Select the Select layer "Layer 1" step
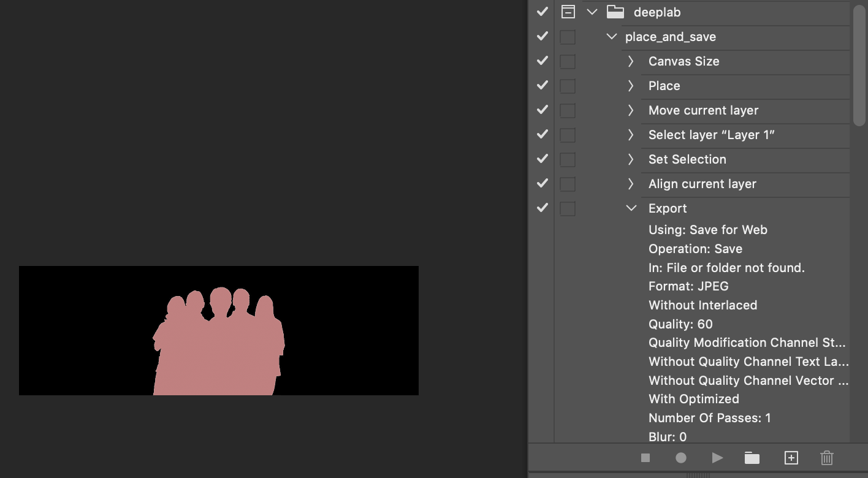 pos(711,135)
